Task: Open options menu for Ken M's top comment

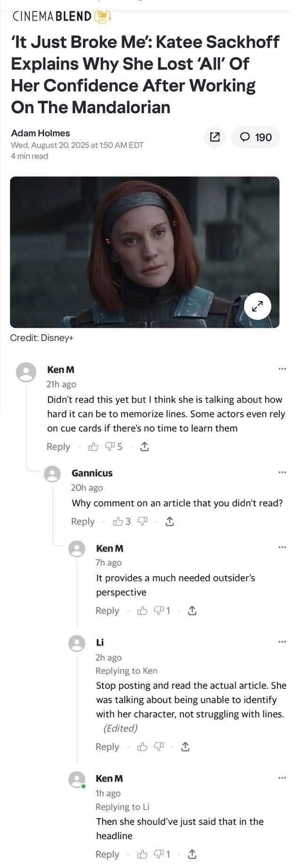Action: click(282, 368)
